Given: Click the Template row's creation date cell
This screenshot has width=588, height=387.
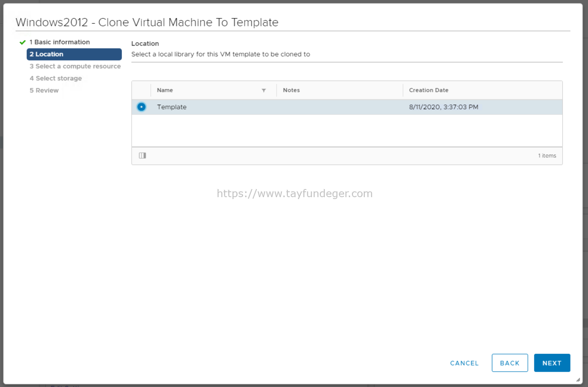Looking at the screenshot, I should (x=443, y=107).
